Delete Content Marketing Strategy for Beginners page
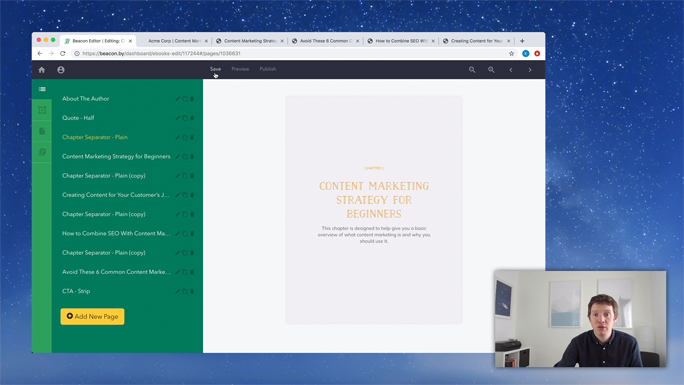684x385 pixels. coord(192,157)
